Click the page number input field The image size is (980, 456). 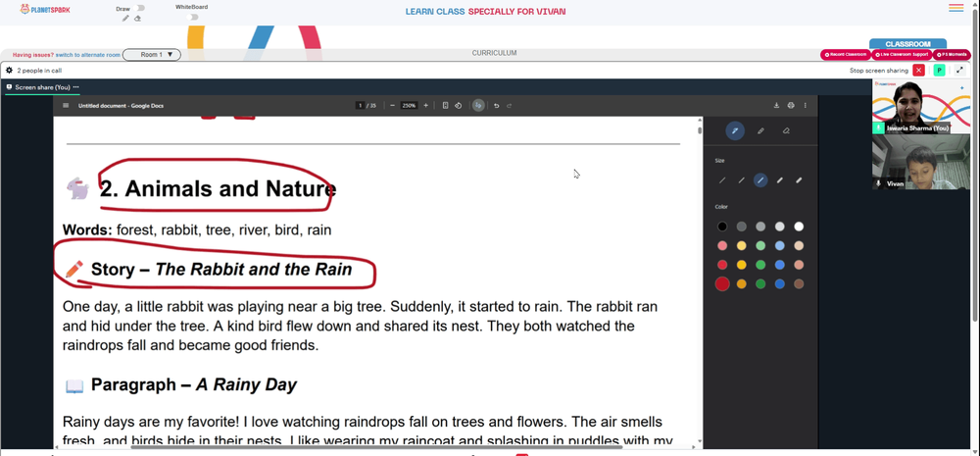(x=360, y=106)
